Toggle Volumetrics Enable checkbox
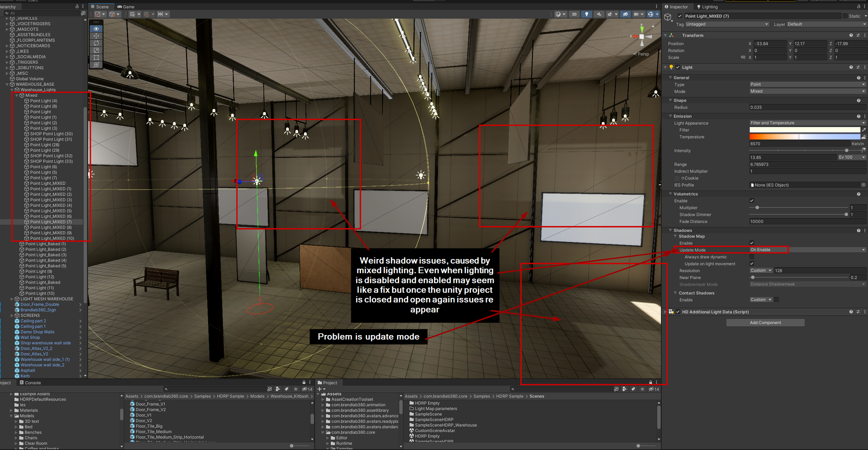 [x=752, y=201]
